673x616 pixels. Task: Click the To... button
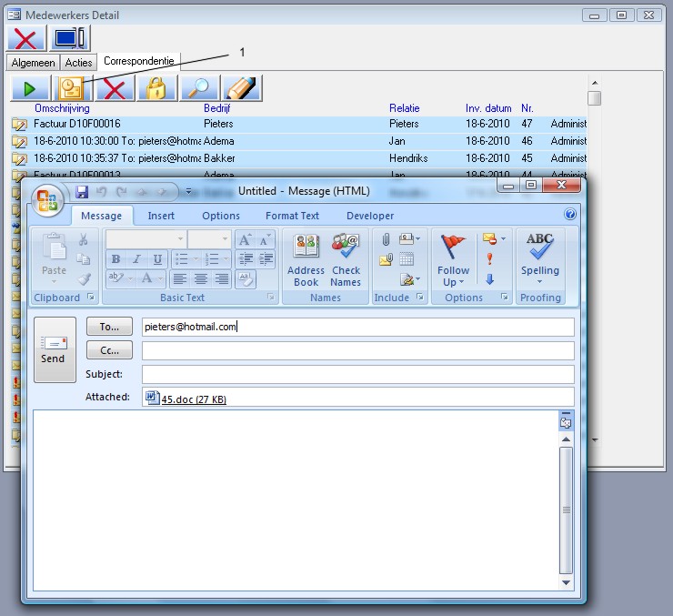coord(109,327)
